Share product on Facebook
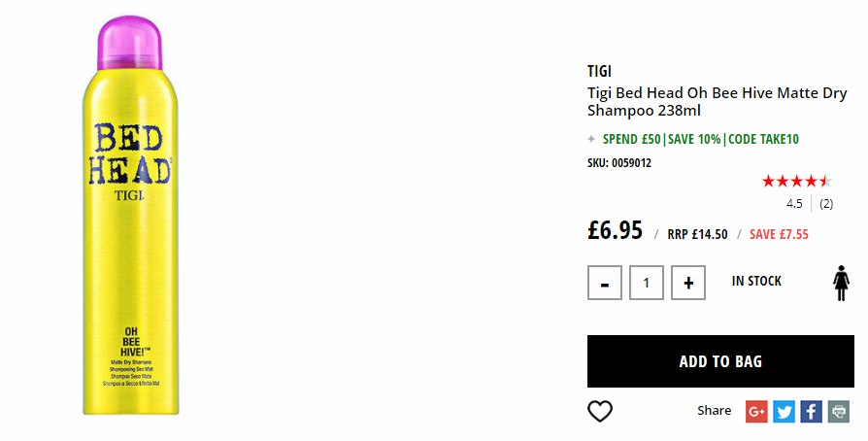The height and width of the screenshot is (441, 868). point(811,412)
